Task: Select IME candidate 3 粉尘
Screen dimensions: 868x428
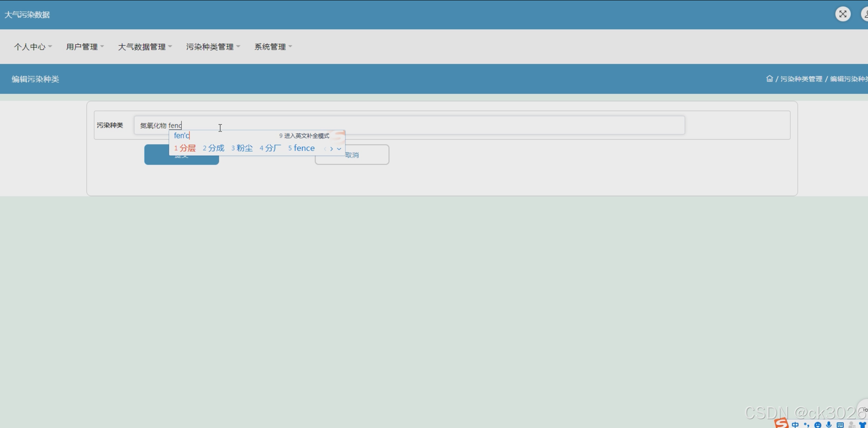Action: (x=242, y=148)
